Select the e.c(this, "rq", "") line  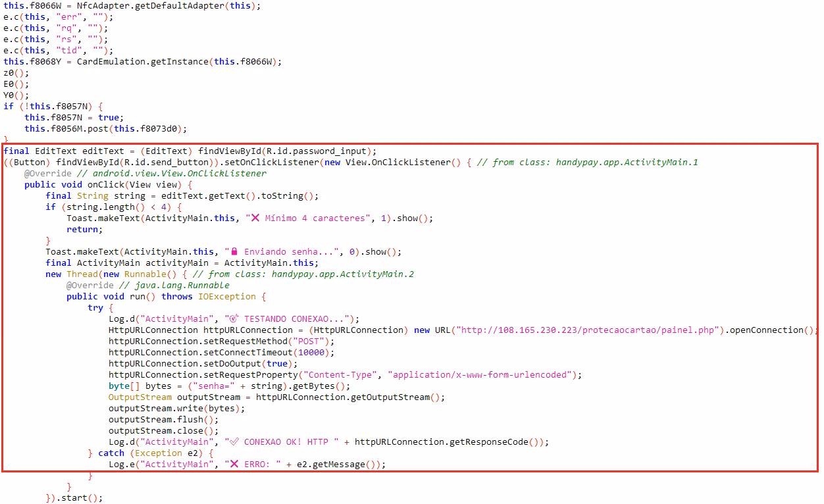click(56, 28)
